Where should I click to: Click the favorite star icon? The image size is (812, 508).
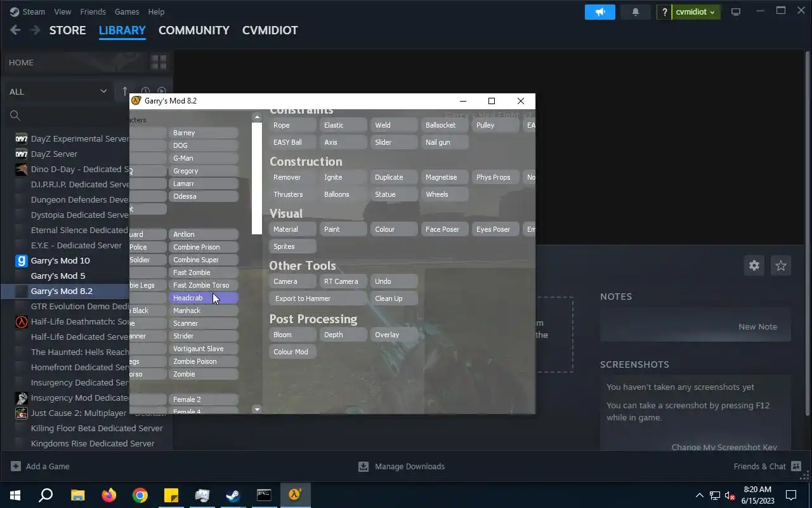781,265
